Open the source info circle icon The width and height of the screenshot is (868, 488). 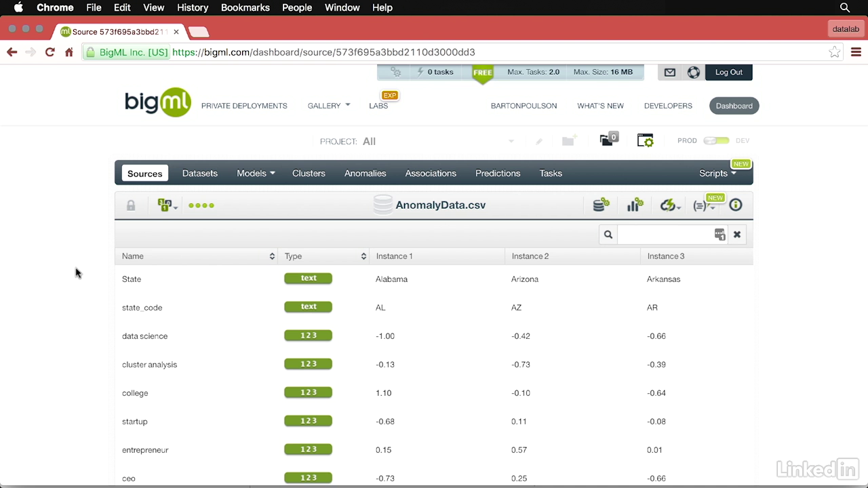736,205
